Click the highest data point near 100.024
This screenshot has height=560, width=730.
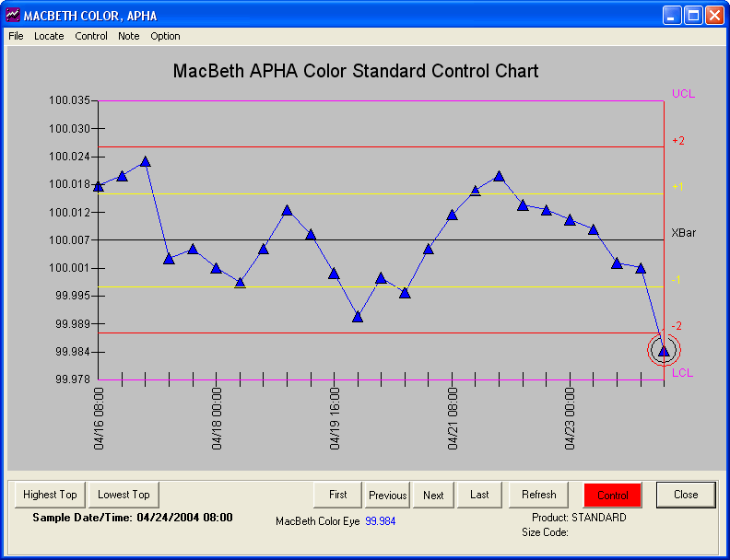point(146,161)
